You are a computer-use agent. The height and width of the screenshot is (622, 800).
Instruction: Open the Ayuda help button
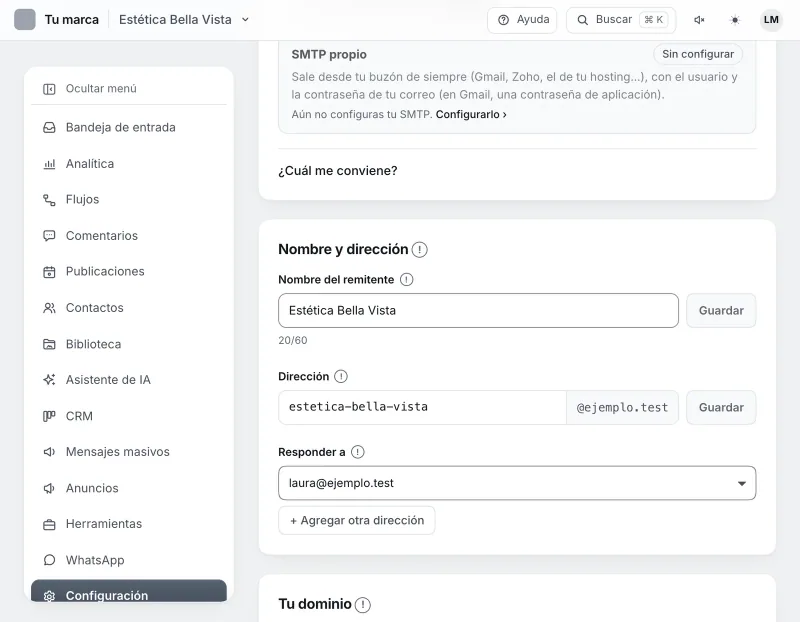522,20
